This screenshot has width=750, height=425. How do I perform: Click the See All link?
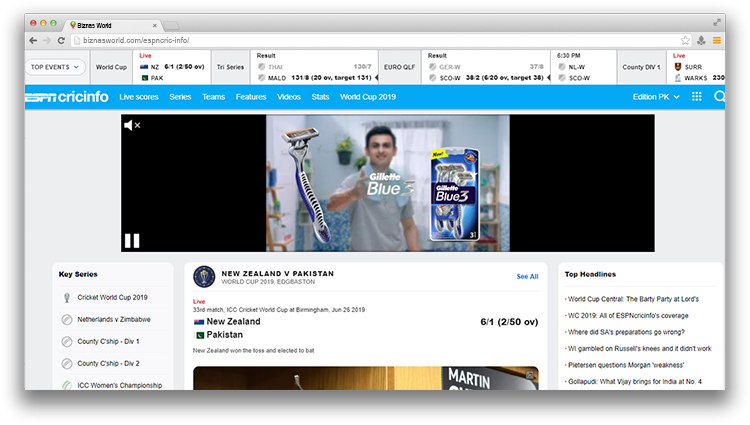click(527, 276)
